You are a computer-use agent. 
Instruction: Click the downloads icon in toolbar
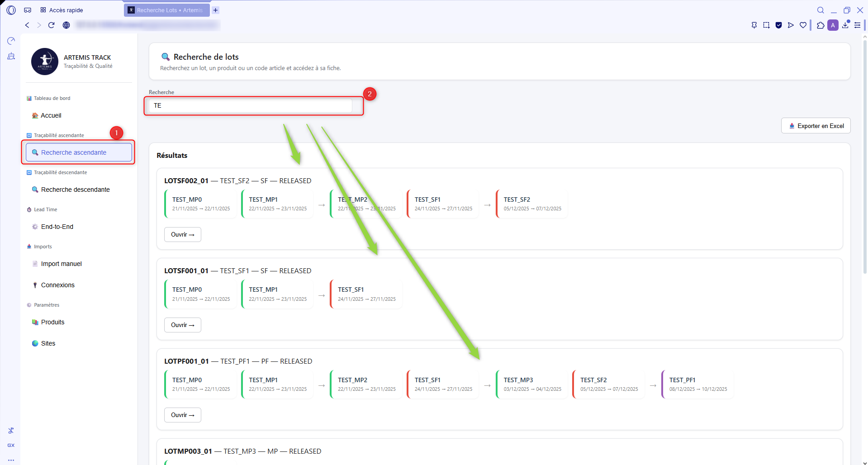tap(845, 25)
